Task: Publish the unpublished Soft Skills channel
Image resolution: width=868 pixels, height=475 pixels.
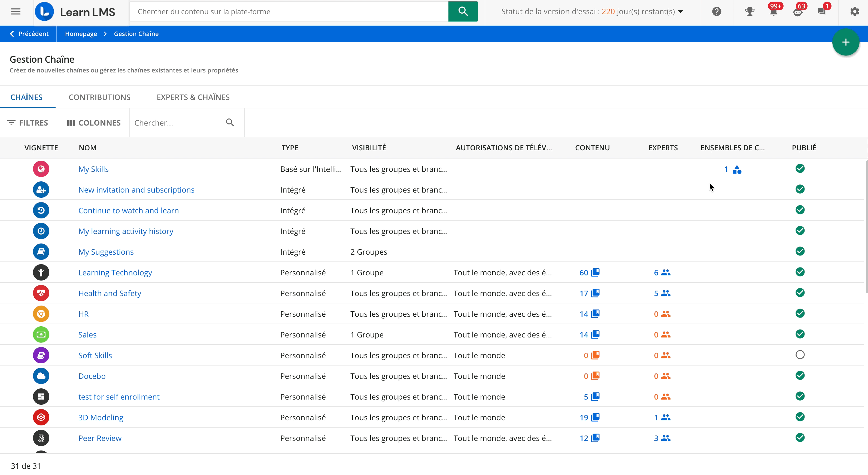Action: point(800,354)
